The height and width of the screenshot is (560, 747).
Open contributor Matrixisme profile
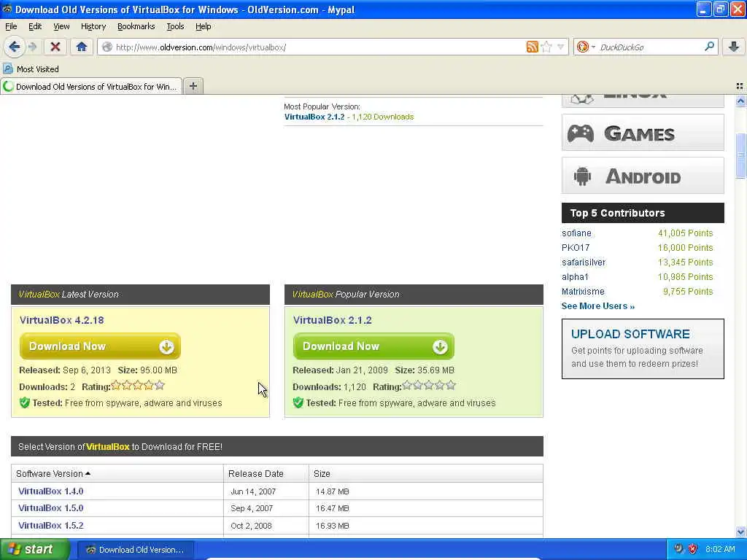[583, 292]
